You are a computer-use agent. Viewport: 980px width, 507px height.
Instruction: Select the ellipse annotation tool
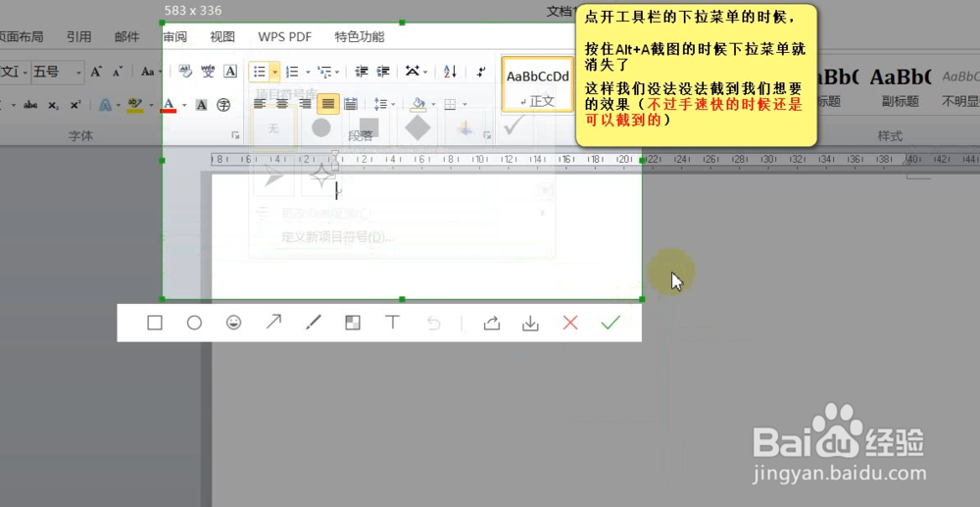click(x=194, y=323)
